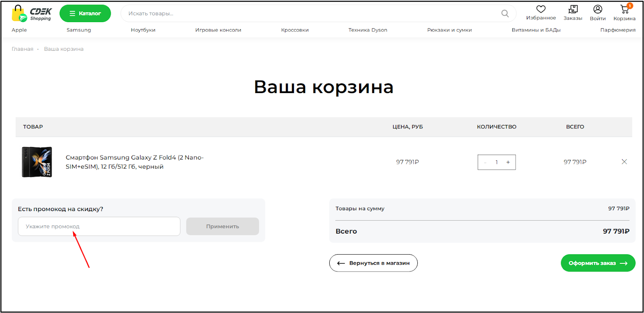644x313 pixels.
Task: Click the Galaxy Z Fold4 product thumbnail
Action: click(37, 162)
